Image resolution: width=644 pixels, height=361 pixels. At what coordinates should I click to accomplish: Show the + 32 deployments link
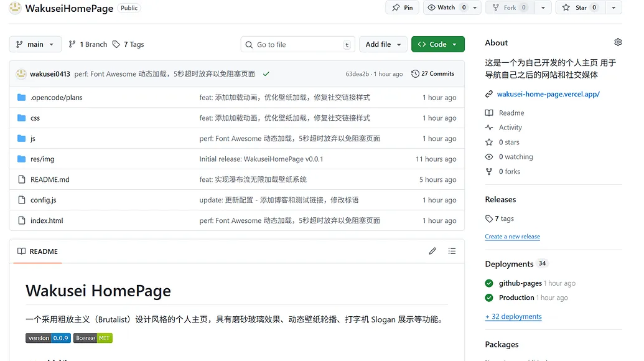(x=513, y=317)
